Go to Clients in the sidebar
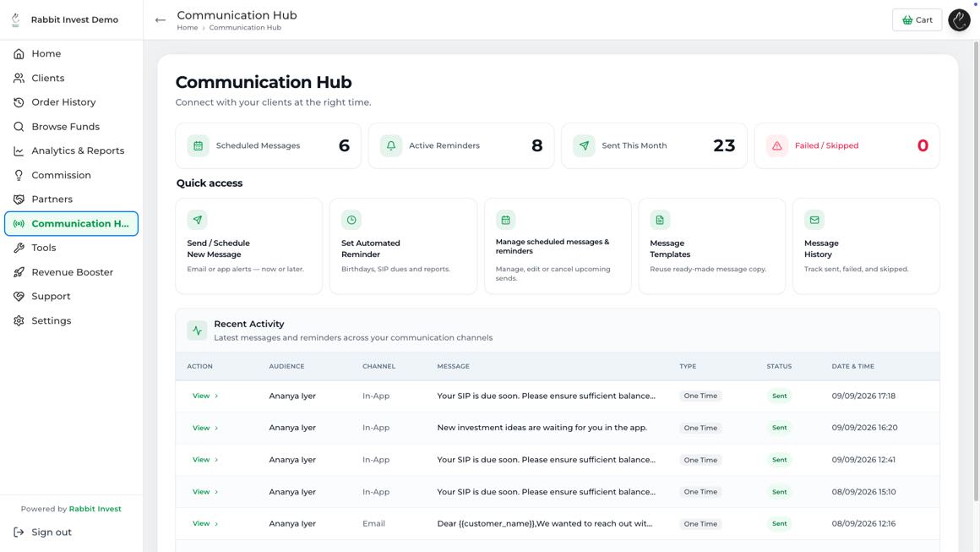The width and height of the screenshot is (980, 552). (71, 78)
